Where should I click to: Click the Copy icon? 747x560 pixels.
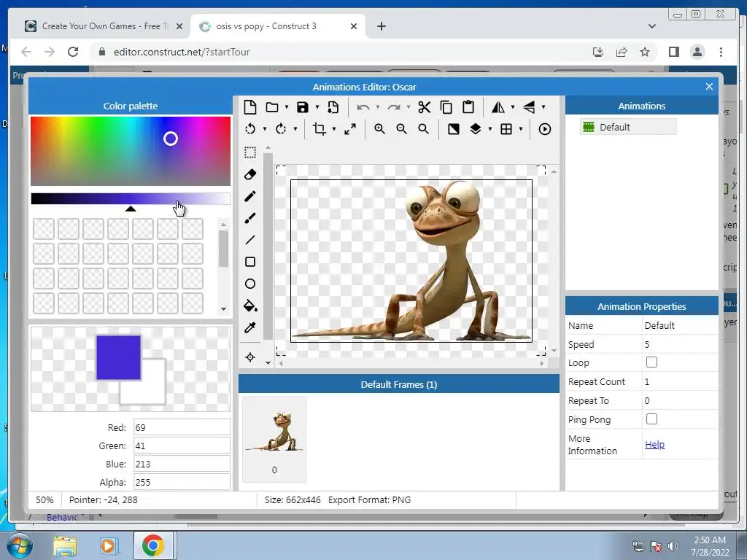pos(446,107)
